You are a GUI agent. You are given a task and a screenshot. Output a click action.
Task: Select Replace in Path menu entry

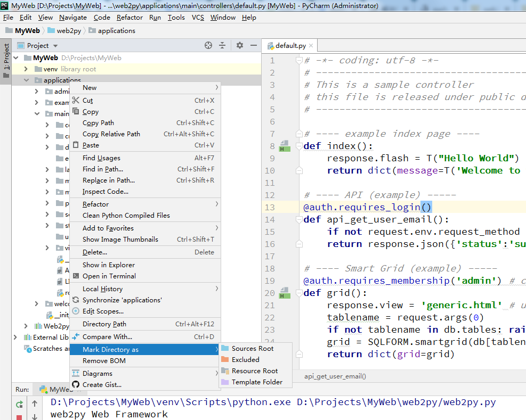(x=145, y=180)
